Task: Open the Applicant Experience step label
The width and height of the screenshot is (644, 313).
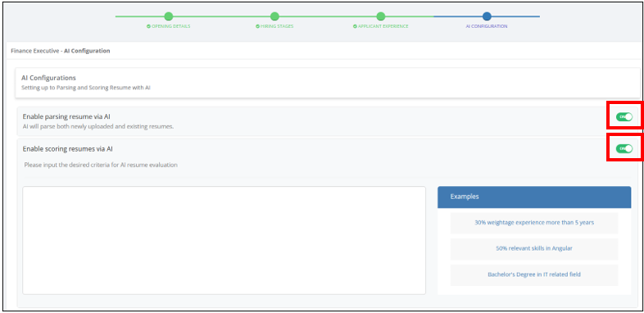Action: click(x=381, y=26)
